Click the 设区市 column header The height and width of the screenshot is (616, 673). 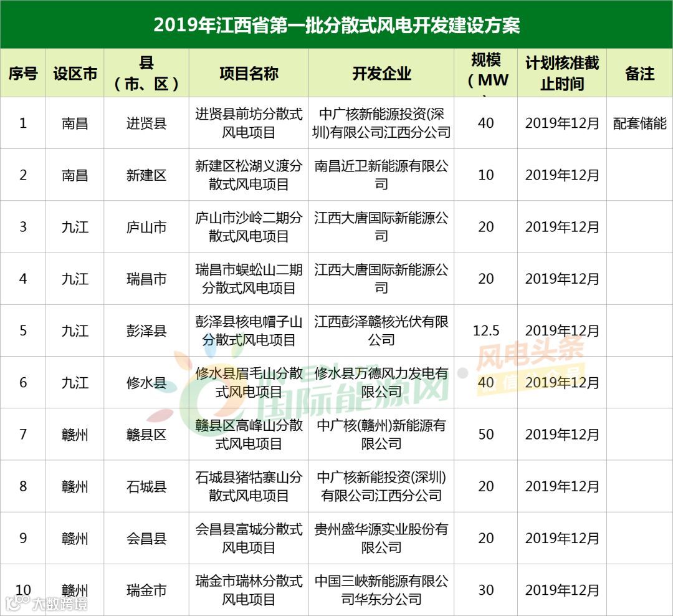click(75, 73)
